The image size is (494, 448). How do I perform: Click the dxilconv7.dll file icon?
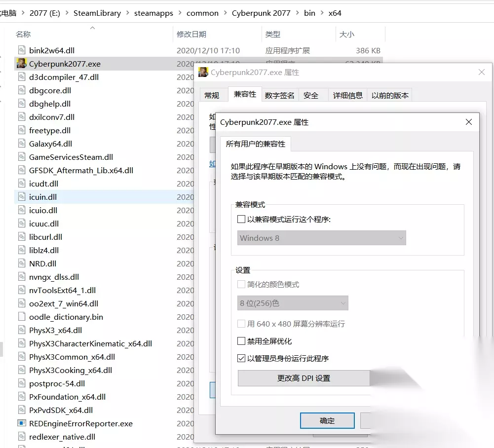point(21,117)
